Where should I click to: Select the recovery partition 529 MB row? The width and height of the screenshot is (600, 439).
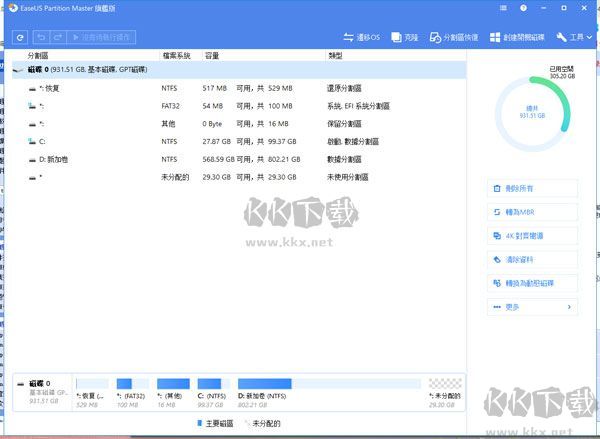(239, 88)
